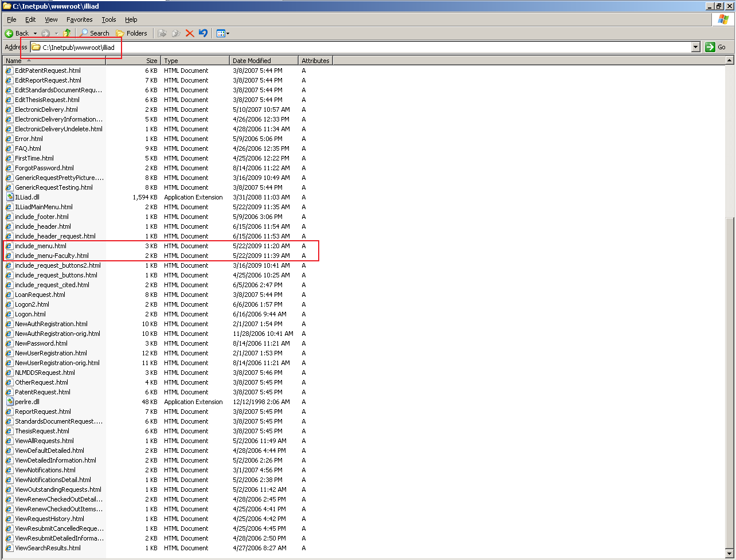
Task: Expand the Back history dropdown arrow
Action: pyautogui.click(x=35, y=33)
